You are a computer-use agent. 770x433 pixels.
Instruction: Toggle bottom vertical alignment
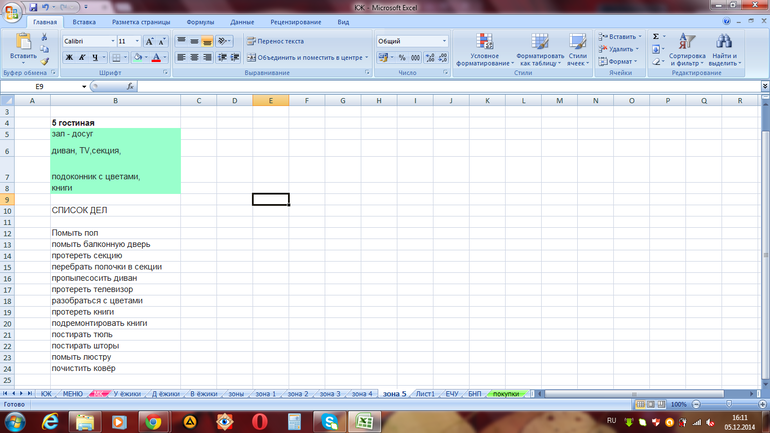coord(207,41)
